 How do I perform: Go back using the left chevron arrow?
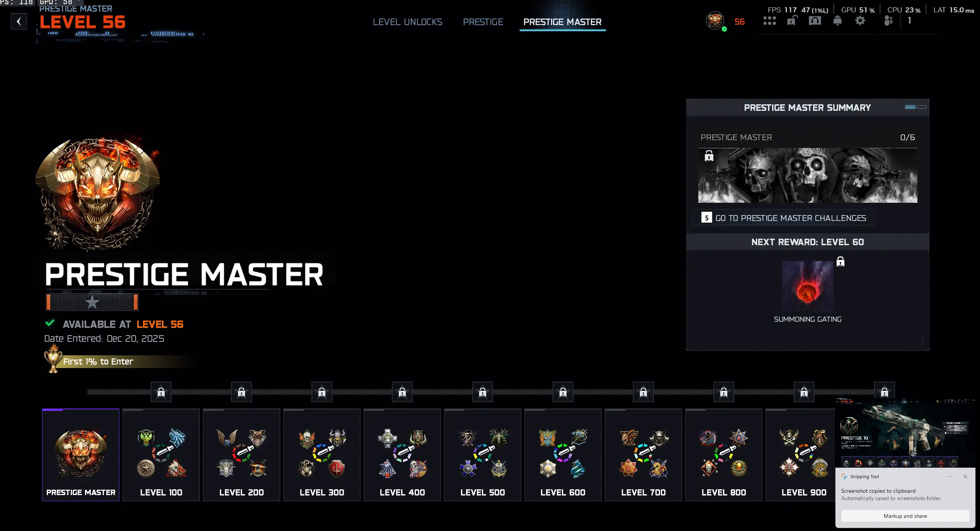click(x=19, y=22)
